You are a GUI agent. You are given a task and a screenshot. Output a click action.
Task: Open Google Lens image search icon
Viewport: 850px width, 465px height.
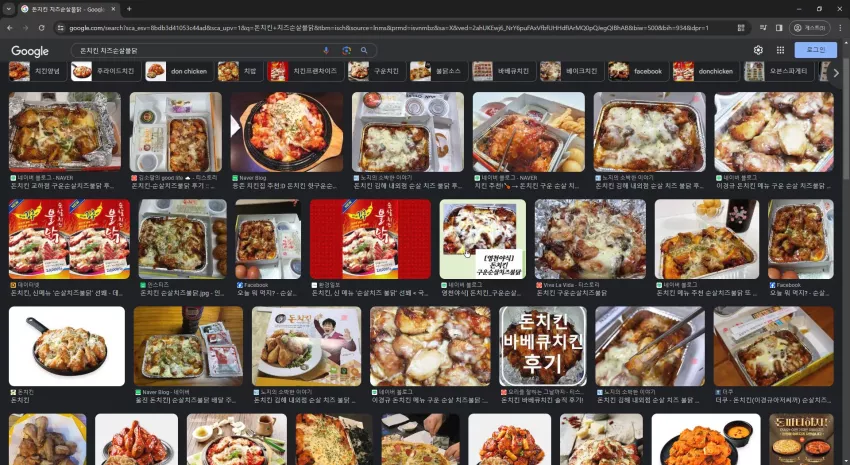(346, 50)
